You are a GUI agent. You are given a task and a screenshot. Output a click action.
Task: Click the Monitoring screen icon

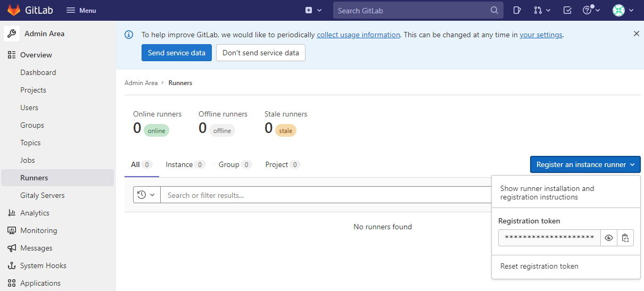click(12, 230)
